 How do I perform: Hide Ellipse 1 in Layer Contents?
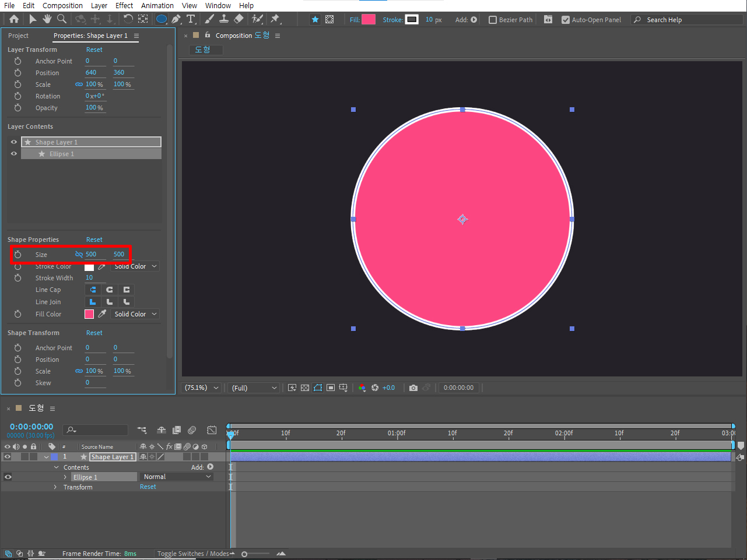tap(14, 154)
